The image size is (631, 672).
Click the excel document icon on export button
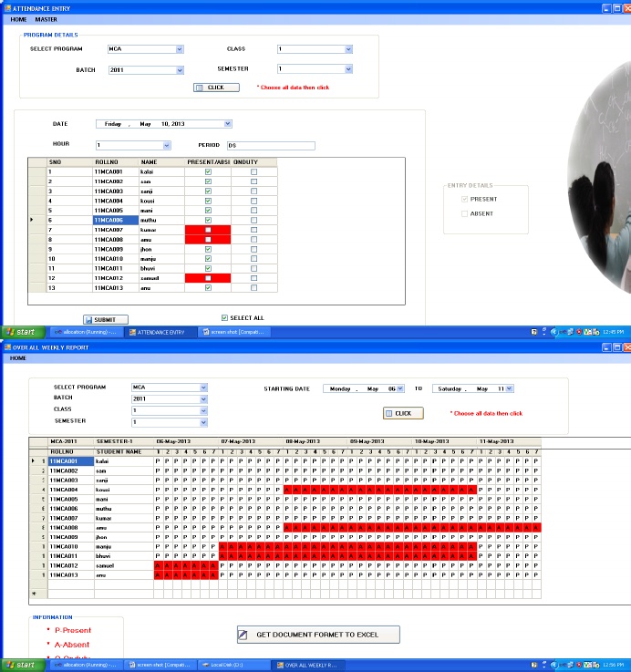pos(243,635)
